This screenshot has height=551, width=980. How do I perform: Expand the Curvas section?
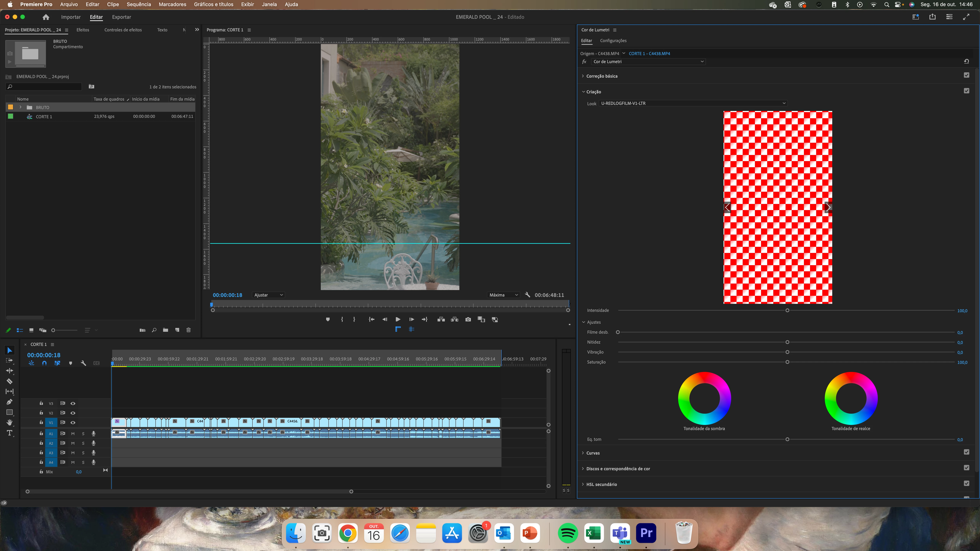pos(593,453)
